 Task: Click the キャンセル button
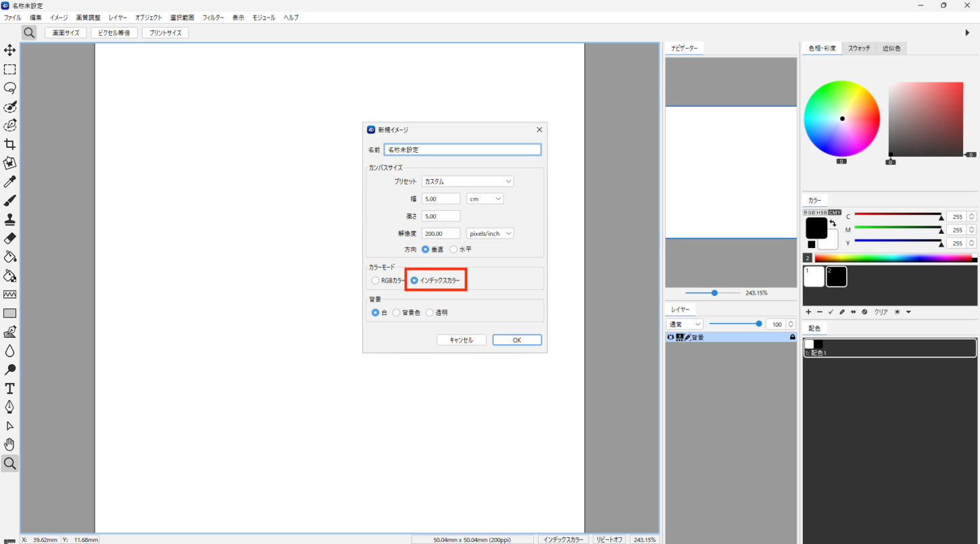tap(461, 340)
